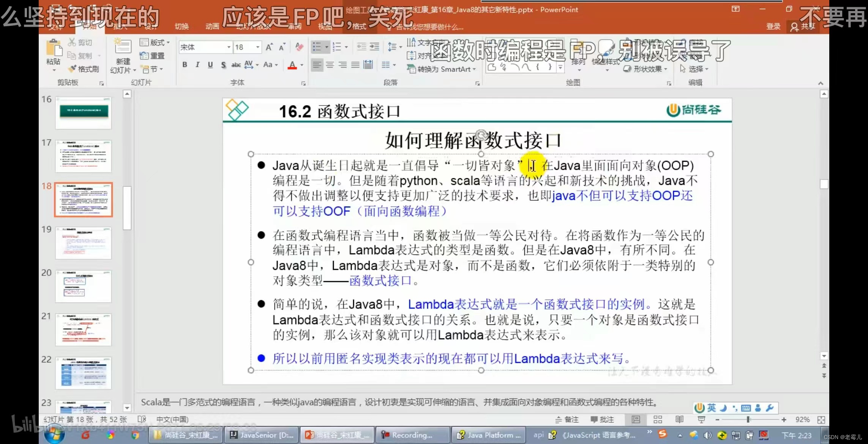The width and height of the screenshot is (868, 444).
Task: Open the font size dropdown showing 18
Action: click(258, 47)
